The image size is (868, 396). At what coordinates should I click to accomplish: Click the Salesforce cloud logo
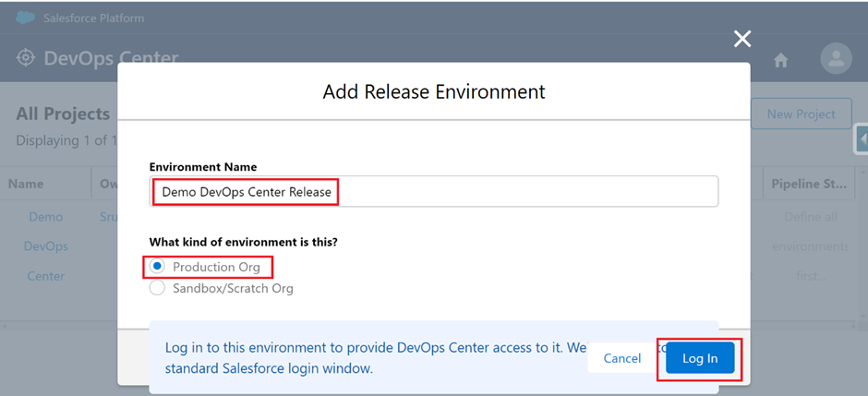click(26, 18)
